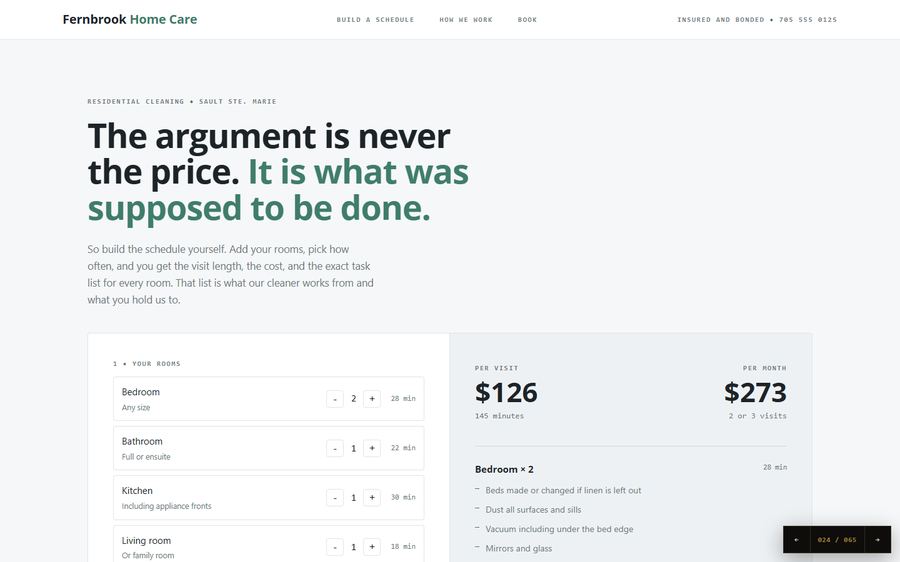Click the Kitchen minus button
Image resolution: width=900 pixels, height=562 pixels.
335,497
